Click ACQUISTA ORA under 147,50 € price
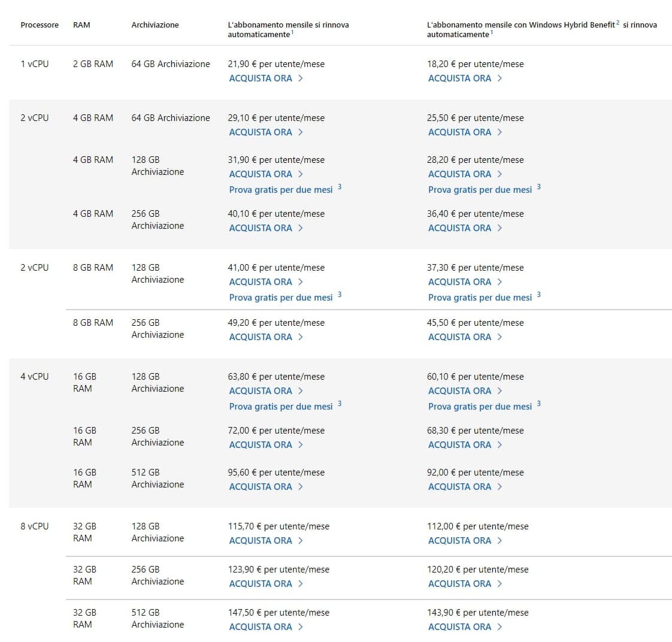This screenshot has width=672, height=642. pyautogui.click(x=261, y=627)
